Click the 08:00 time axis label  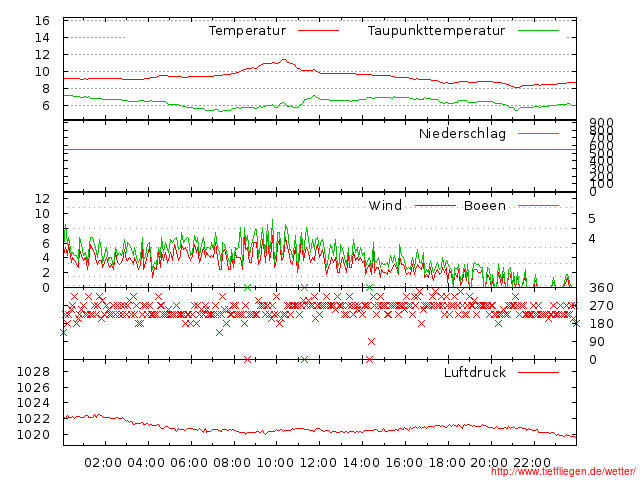tap(232, 463)
